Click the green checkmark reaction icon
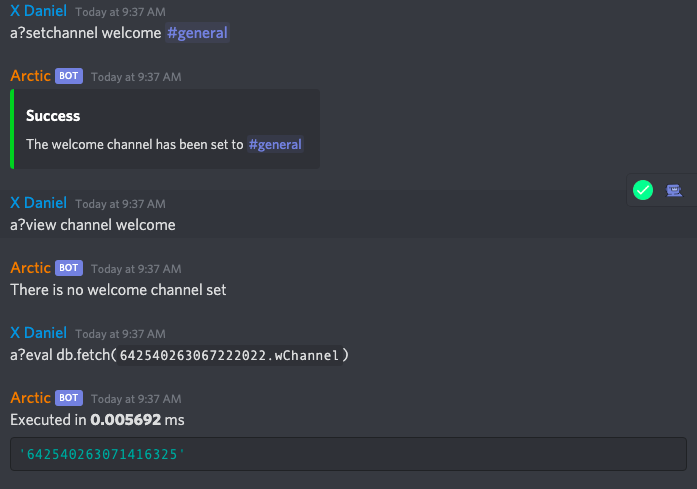Image resolution: width=697 pixels, height=489 pixels. tap(643, 189)
